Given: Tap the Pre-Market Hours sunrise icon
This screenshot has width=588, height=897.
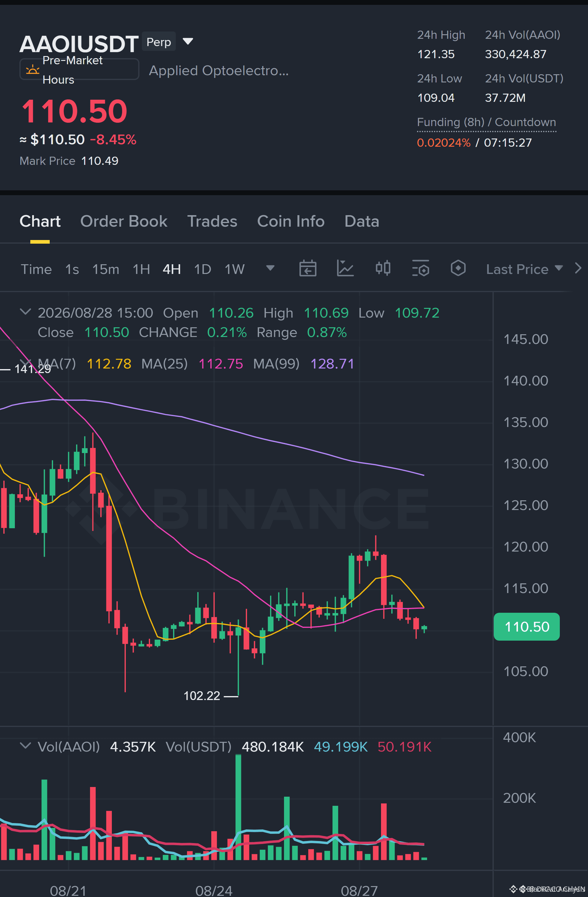Looking at the screenshot, I should (x=32, y=70).
